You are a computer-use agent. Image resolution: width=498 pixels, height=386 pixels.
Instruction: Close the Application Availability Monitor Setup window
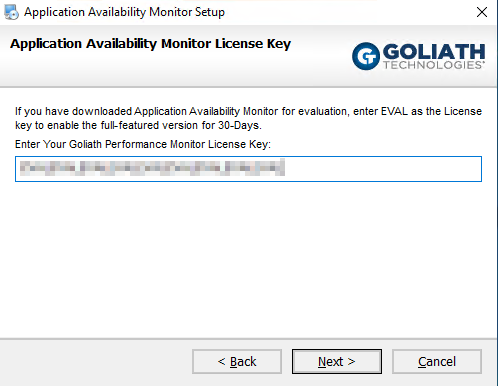point(482,12)
